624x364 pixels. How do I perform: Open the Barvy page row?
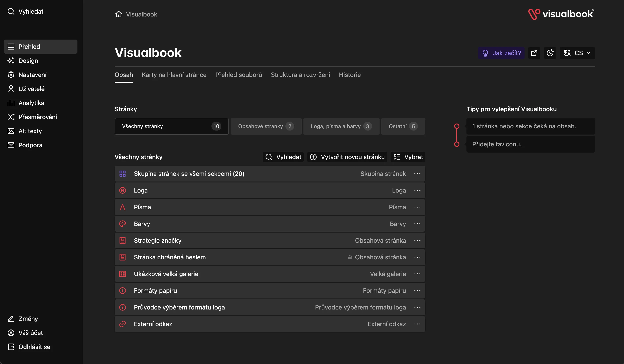pos(270,224)
